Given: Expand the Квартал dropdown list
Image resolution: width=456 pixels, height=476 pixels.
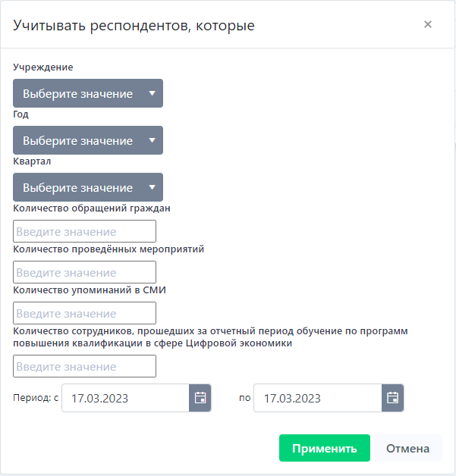Looking at the screenshot, I should (x=88, y=188).
